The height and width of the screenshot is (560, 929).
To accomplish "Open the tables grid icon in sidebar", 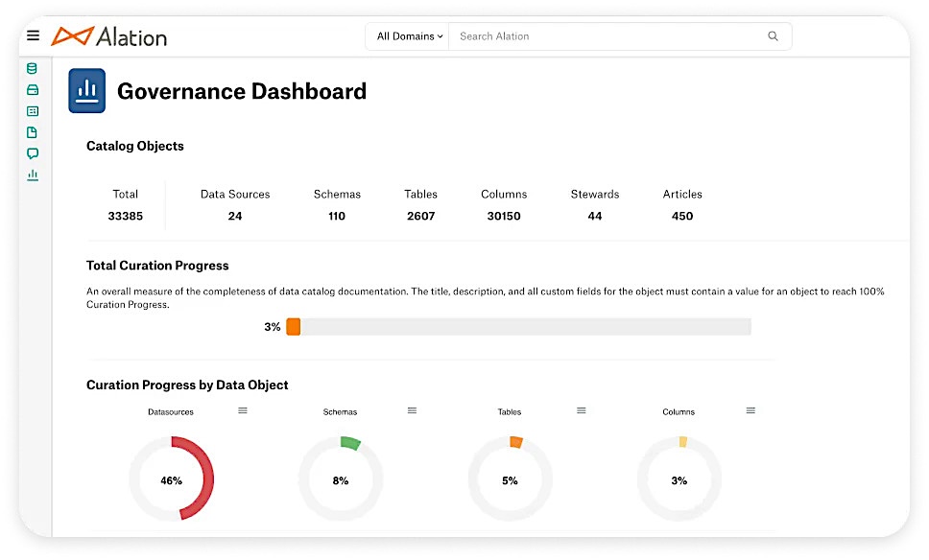I will point(32,110).
